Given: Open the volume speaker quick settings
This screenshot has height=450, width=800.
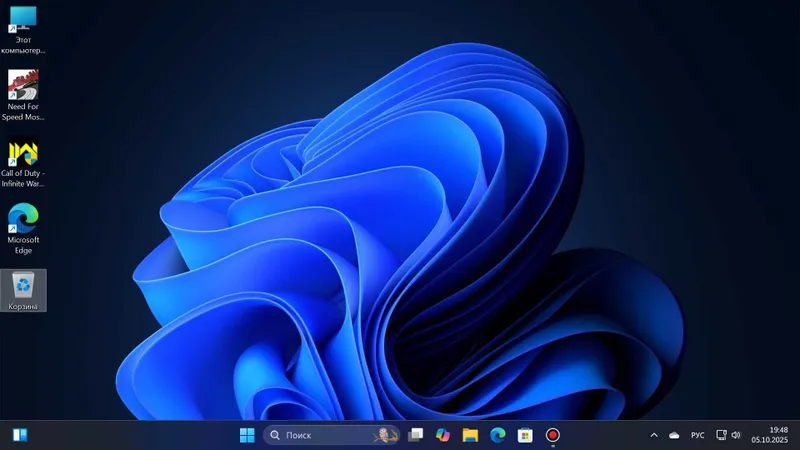Looking at the screenshot, I should coord(736,435).
